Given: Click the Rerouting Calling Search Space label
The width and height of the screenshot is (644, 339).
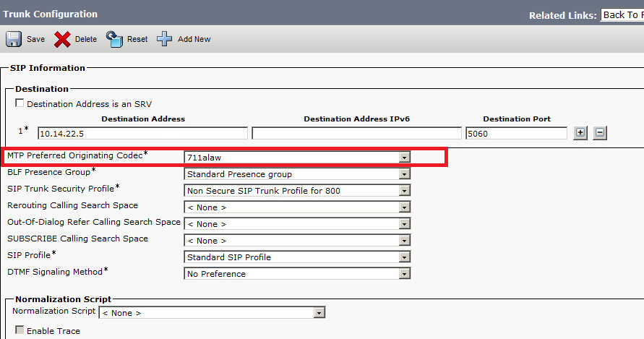Looking at the screenshot, I should point(72,205).
